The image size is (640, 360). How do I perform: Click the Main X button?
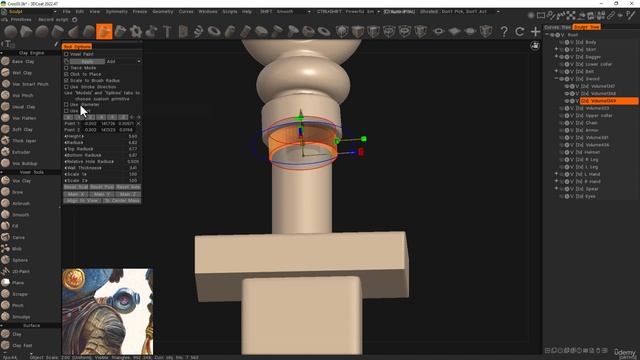(76, 194)
